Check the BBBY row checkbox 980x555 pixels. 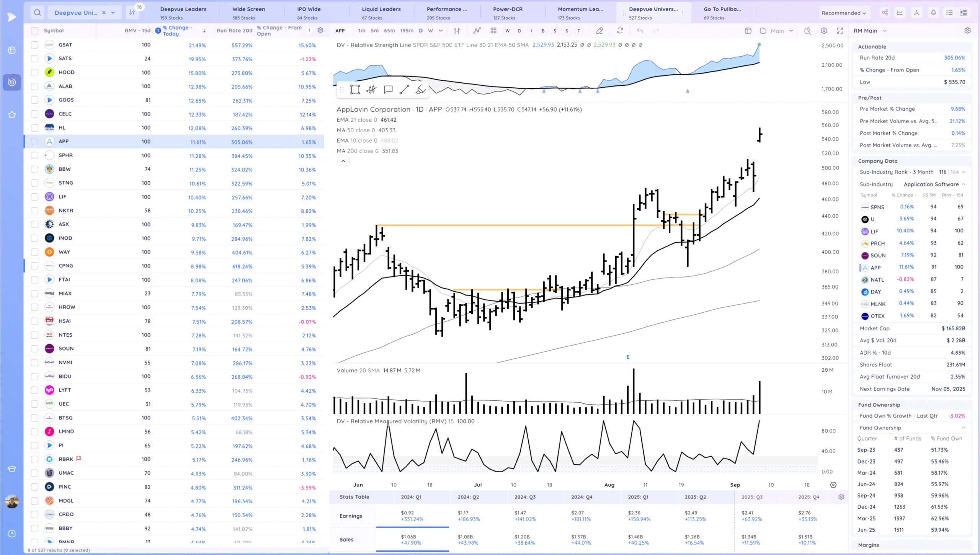(x=34, y=529)
